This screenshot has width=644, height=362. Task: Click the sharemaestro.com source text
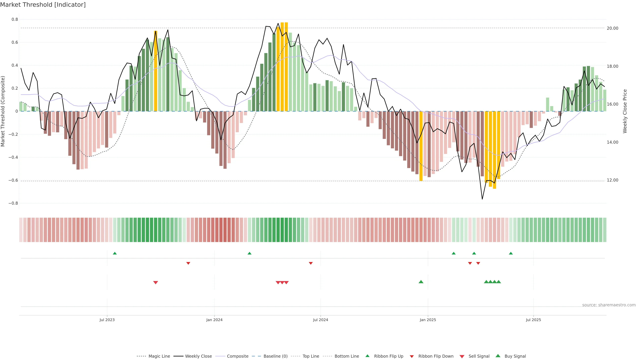tap(609, 305)
